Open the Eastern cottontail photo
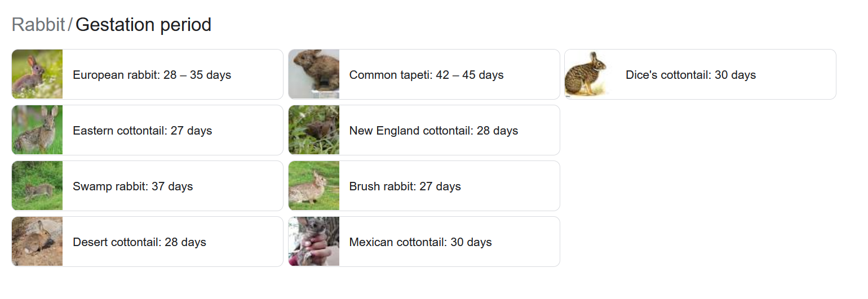868x299 pixels. pyautogui.click(x=37, y=130)
